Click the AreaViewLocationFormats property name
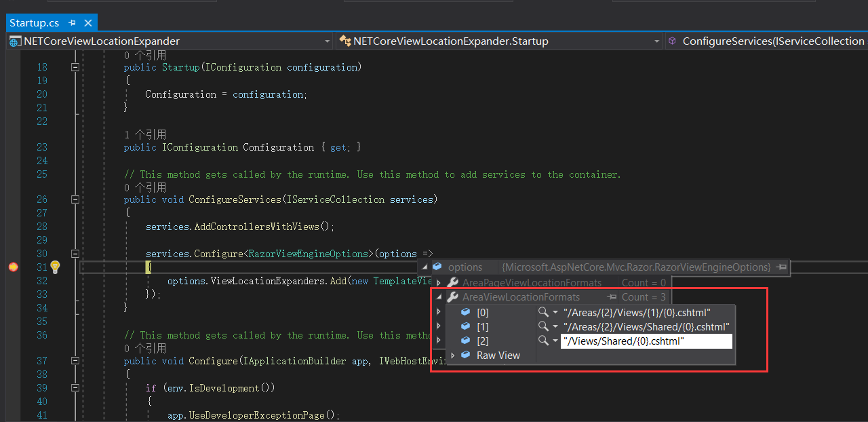The image size is (868, 422). point(521,297)
